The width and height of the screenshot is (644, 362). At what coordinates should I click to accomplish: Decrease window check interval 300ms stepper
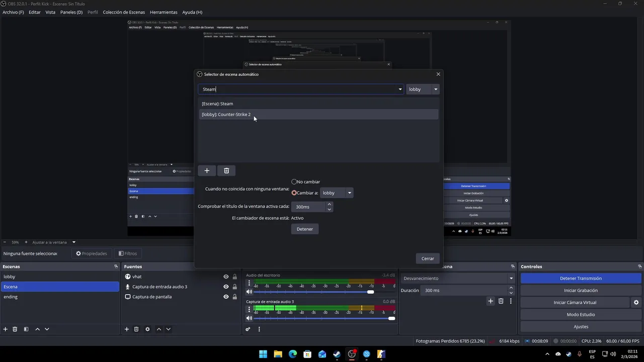(329, 209)
